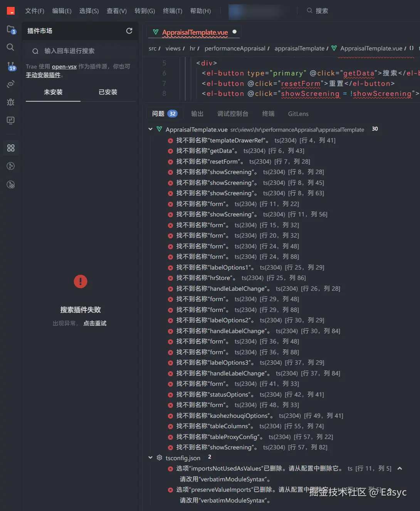Open the open-vsx link
420x511 pixels.
(x=64, y=66)
